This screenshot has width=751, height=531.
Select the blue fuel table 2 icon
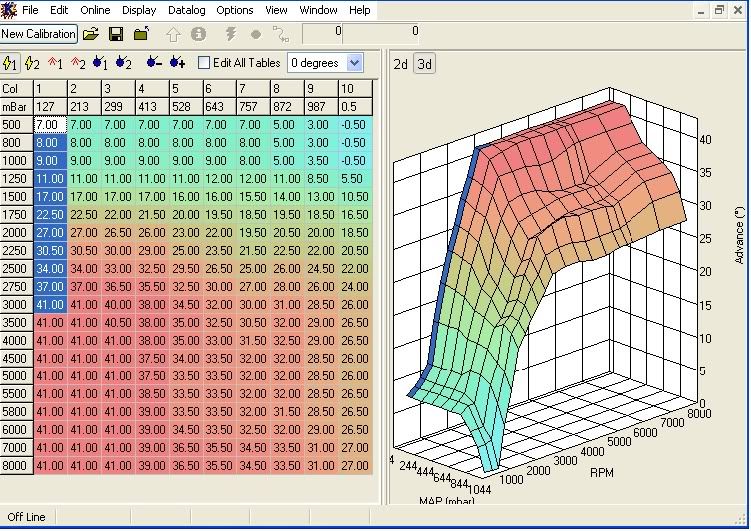click(x=124, y=63)
